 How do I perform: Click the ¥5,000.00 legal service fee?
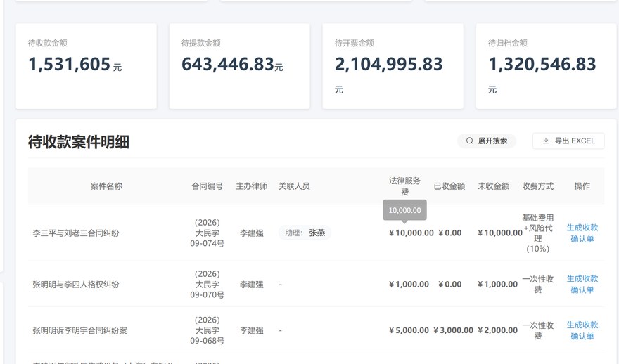click(x=409, y=330)
